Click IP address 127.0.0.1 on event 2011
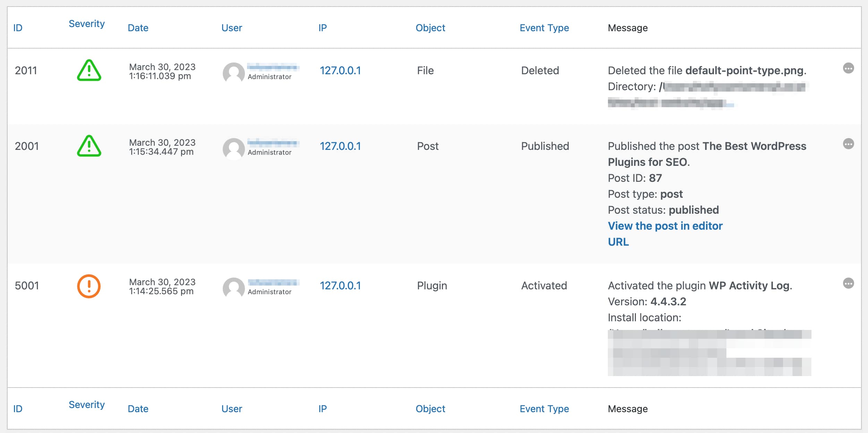The width and height of the screenshot is (868, 433). point(341,70)
